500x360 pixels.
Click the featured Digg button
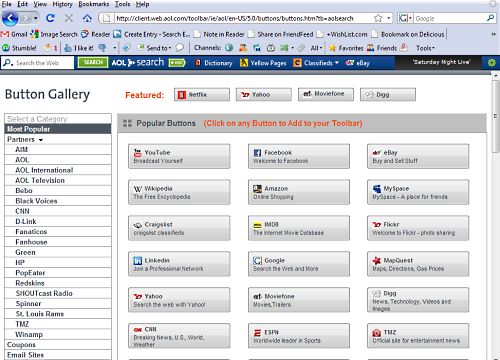coord(388,95)
